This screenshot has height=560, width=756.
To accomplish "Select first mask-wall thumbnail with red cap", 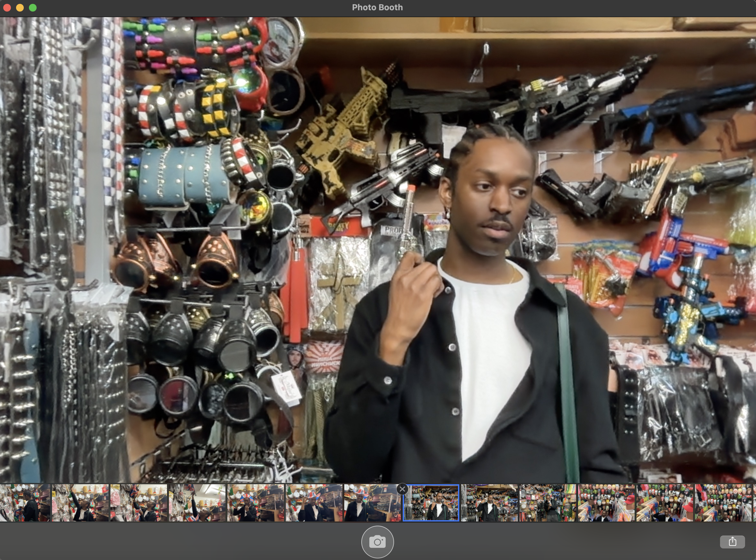I will (x=606, y=503).
